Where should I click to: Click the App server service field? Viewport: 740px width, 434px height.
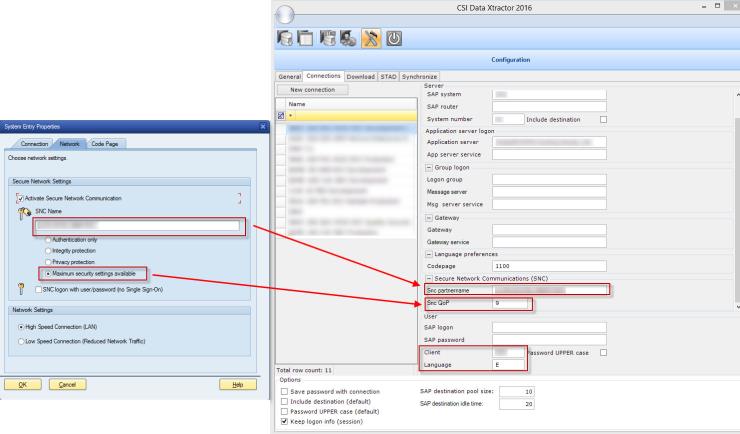(x=549, y=154)
